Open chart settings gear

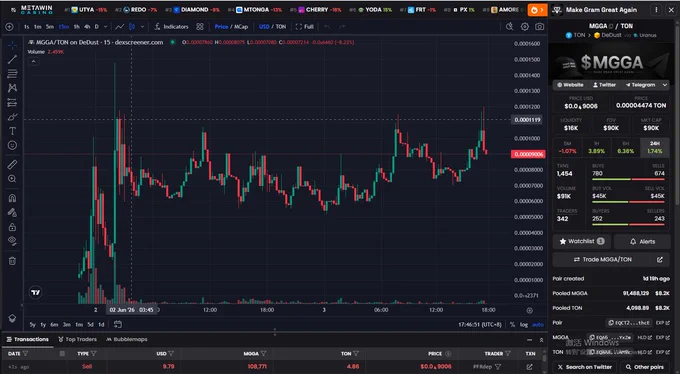(525, 27)
